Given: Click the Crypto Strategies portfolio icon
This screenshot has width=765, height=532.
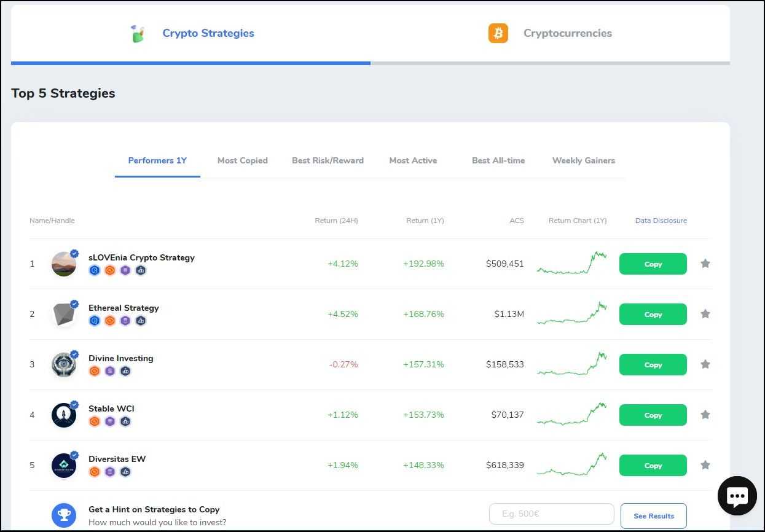Looking at the screenshot, I should click(138, 33).
